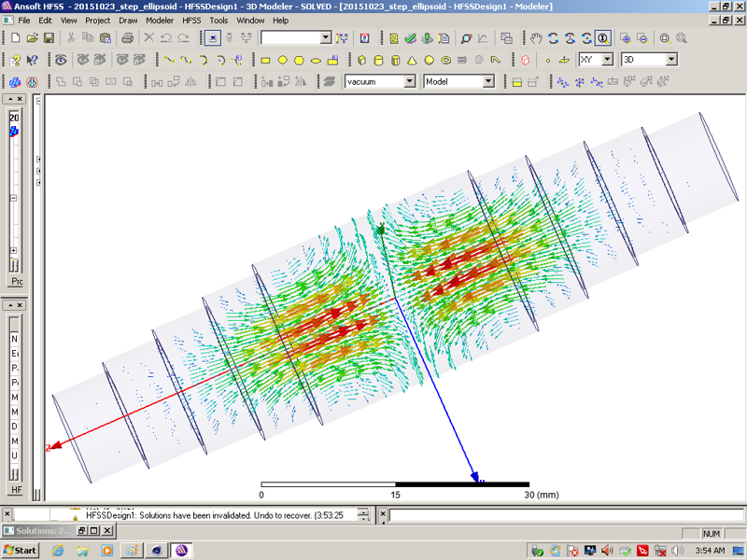This screenshot has height=560, width=747.
Task: Open the 3D movement mode dropdown
Action: pos(670,60)
